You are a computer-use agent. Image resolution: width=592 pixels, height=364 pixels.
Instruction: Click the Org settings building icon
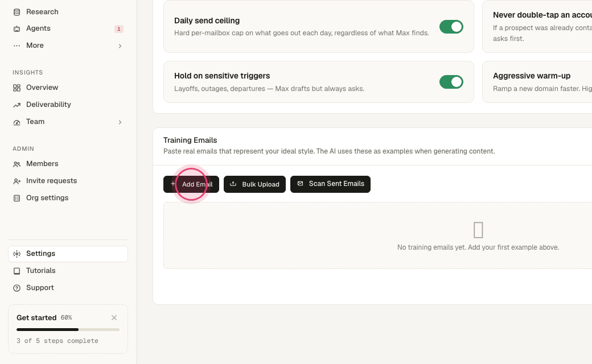17,198
